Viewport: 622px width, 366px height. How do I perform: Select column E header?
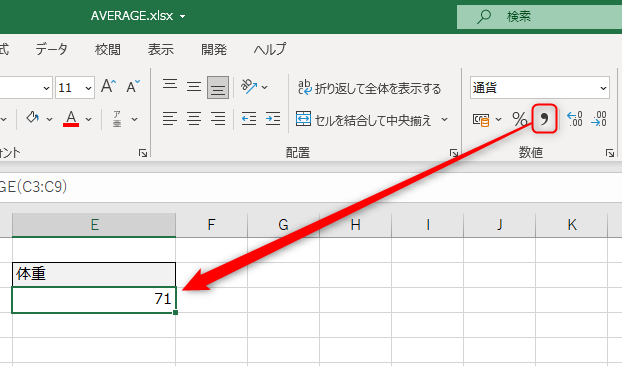94,225
